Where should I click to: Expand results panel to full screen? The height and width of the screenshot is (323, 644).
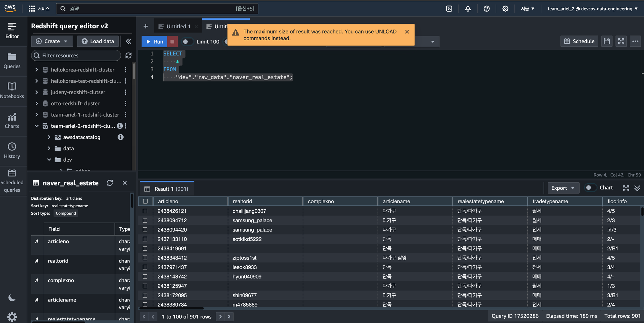point(626,188)
